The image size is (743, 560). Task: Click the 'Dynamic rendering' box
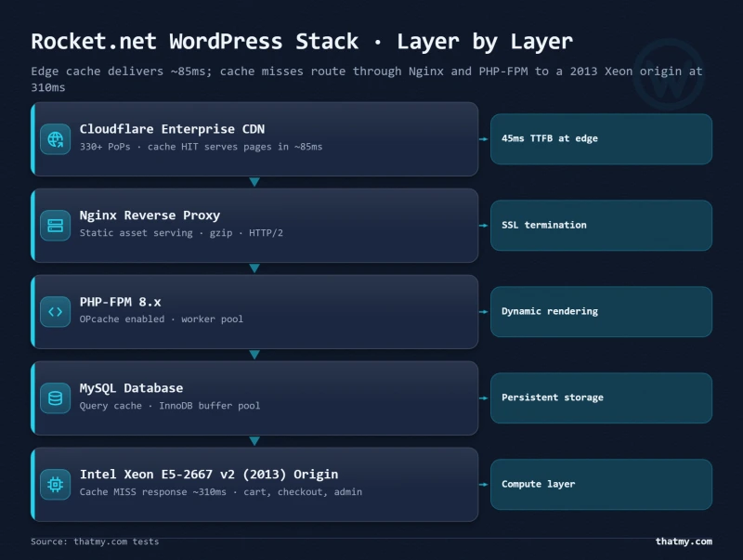[x=601, y=312]
